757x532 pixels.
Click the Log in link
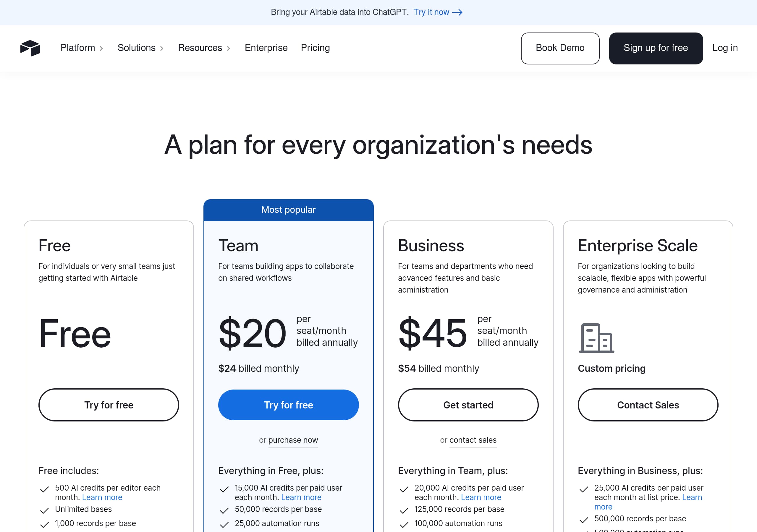(725, 48)
